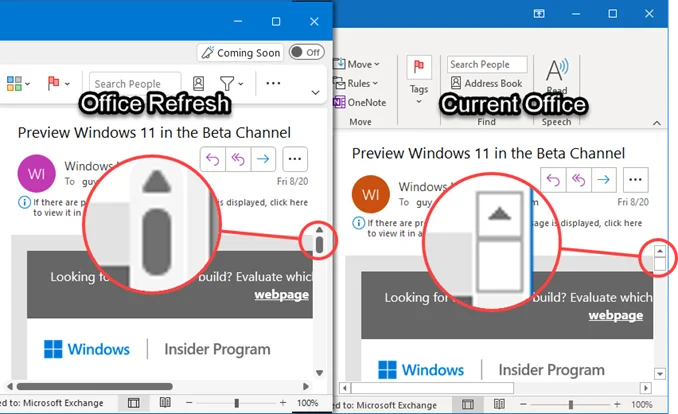
Task: Click 100% zoom level in Office Refresh
Action: click(307, 403)
